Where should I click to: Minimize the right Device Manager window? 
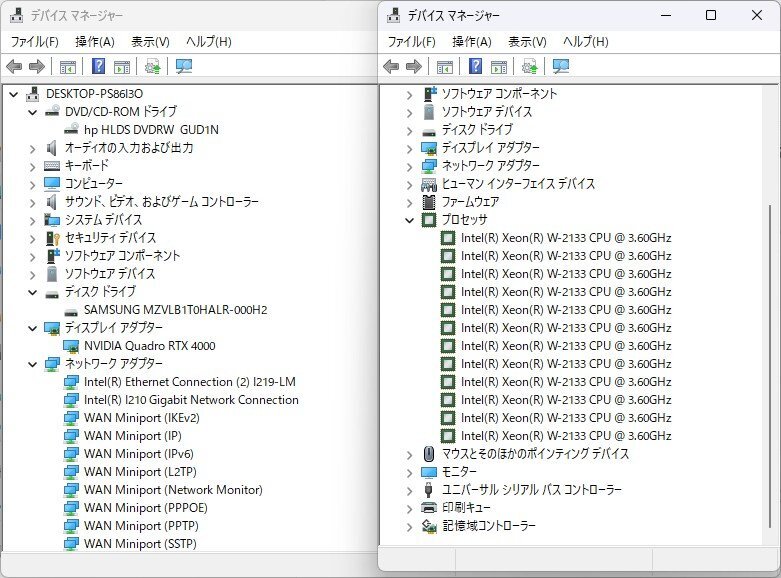tap(666, 15)
